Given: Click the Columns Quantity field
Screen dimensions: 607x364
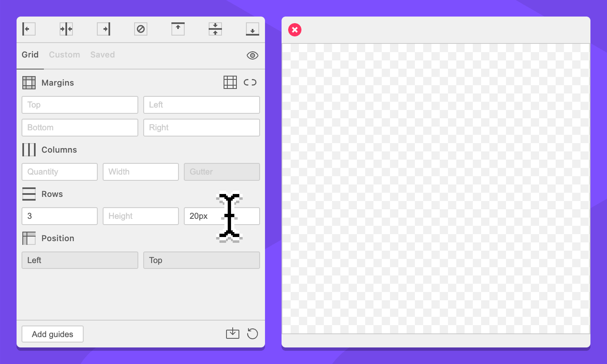Looking at the screenshot, I should pos(60,172).
